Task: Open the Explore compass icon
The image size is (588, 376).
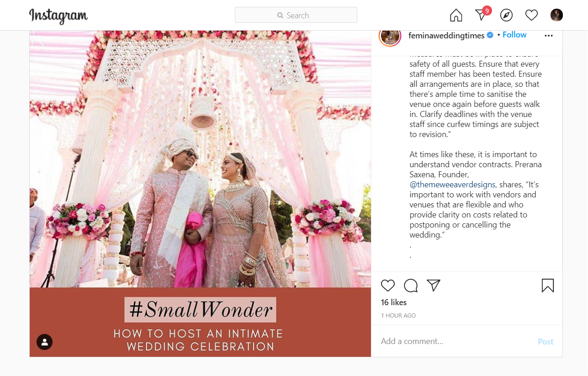Action: click(x=506, y=16)
